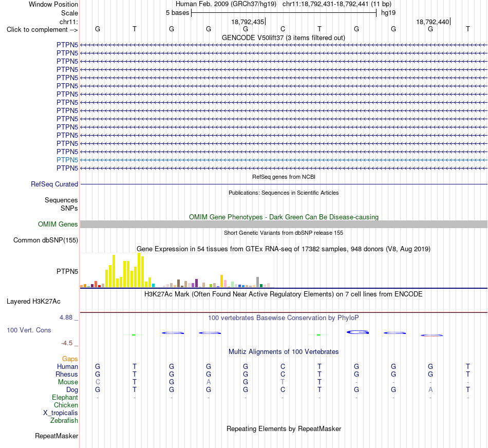Image resolution: width=488 pixels, height=448 pixels.
Task: Click the C base in the chr11 sequence row
Action: point(283,29)
